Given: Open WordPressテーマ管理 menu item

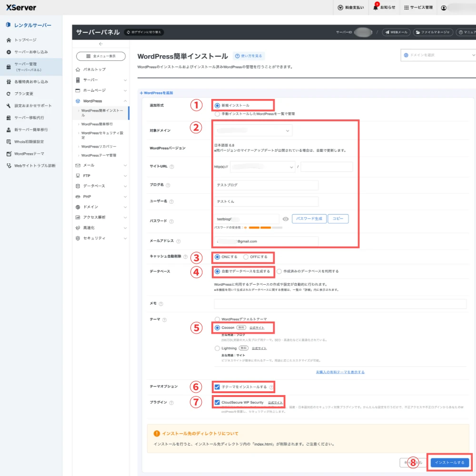Looking at the screenshot, I should click(99, 156).
